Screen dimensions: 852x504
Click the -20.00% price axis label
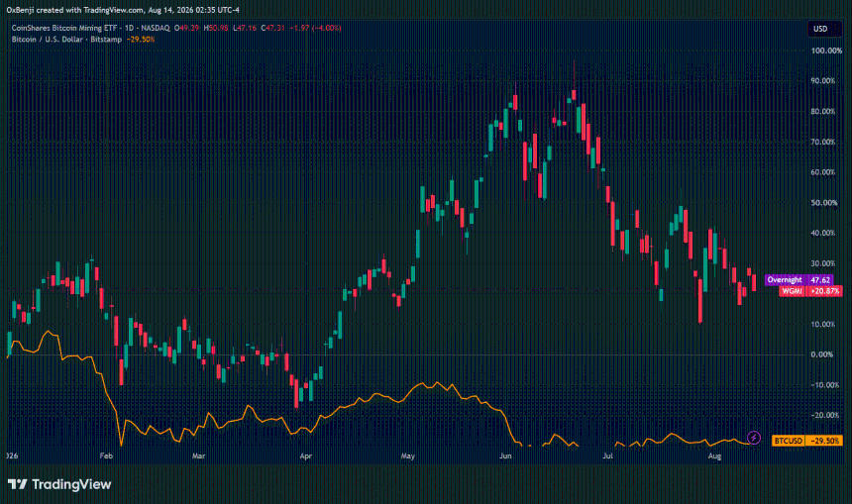823,415
